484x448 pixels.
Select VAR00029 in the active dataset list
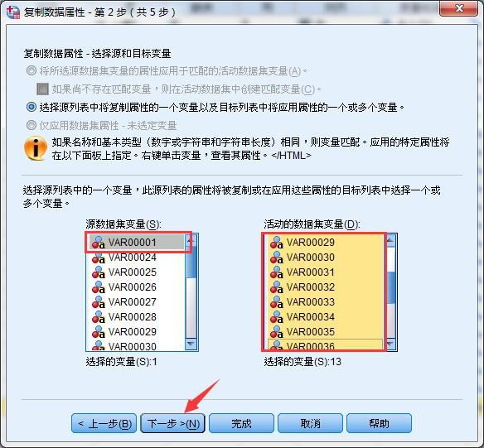click(325, 243)
